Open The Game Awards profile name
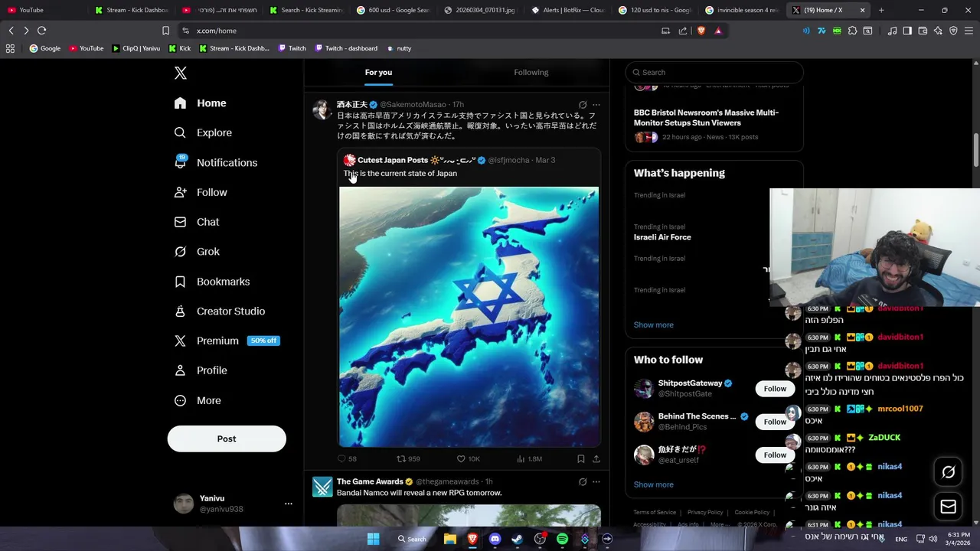The height and width of the screenshot is (551, 980). [370, 481]
